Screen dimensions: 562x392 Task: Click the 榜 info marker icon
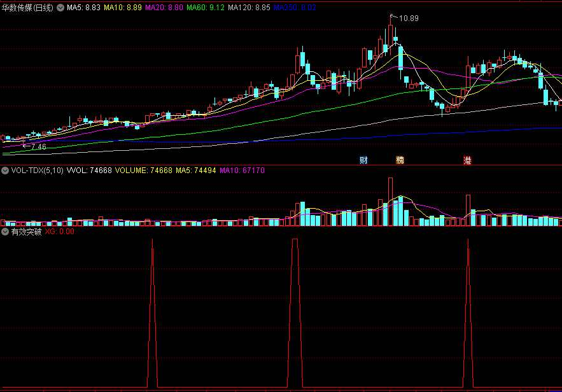(x=400, y=160)
